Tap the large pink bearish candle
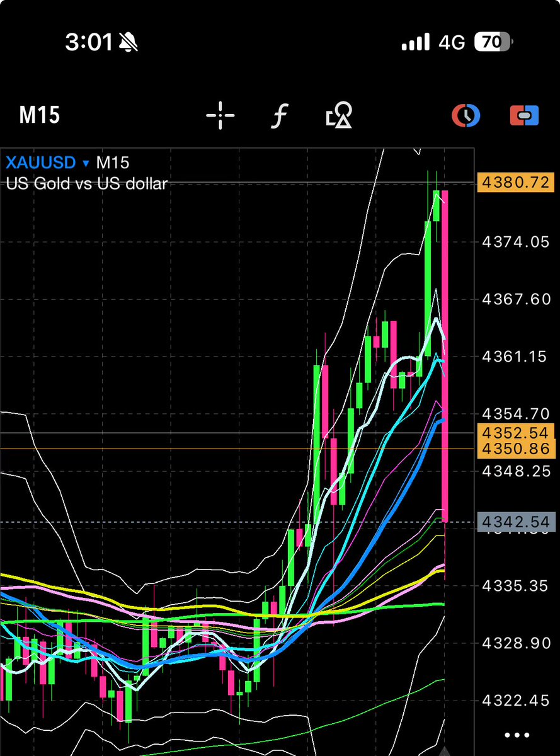Image resolution: width=560 pixels, height=756 pixels. coord(445,356)
